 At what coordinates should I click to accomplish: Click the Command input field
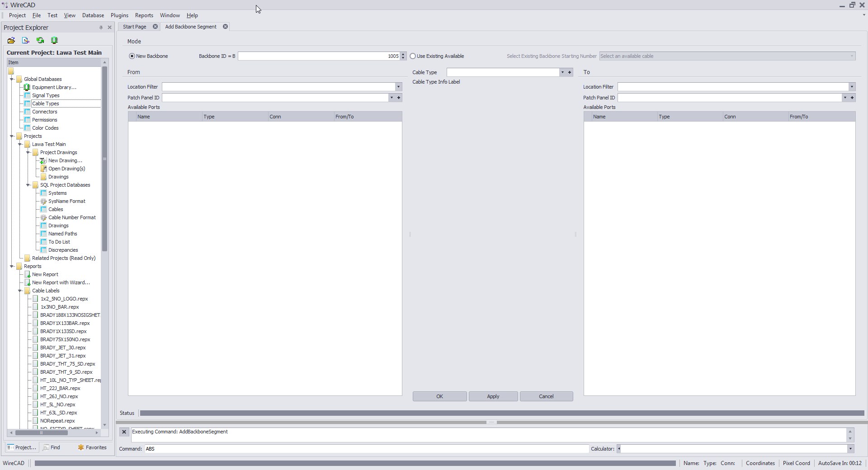(x=367, y=449)
